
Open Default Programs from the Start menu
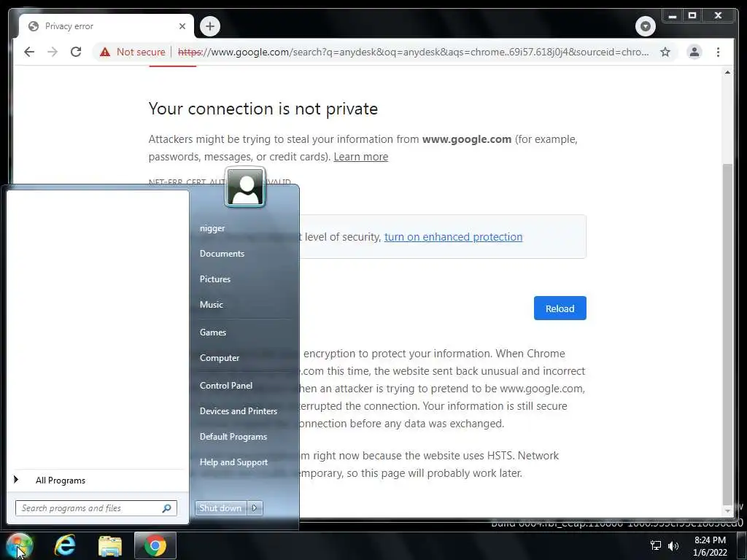[x=233, y=437]
